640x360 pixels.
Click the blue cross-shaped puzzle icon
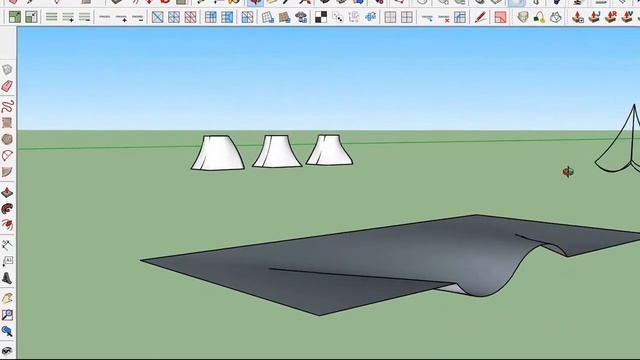coord(370,17)
